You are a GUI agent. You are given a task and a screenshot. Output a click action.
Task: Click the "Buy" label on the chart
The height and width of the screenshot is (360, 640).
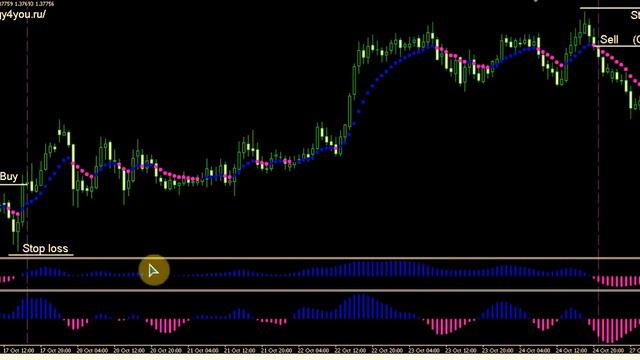click(x=9, y=176)
